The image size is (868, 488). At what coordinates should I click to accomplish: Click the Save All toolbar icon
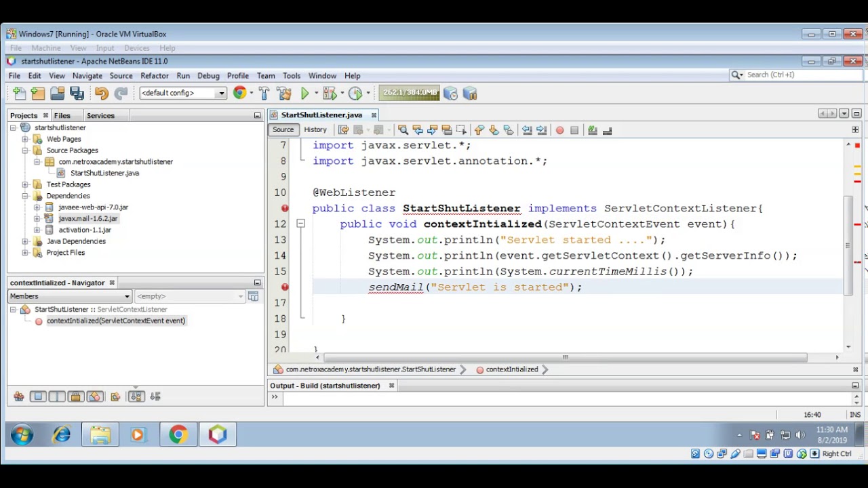click(77, 94)
